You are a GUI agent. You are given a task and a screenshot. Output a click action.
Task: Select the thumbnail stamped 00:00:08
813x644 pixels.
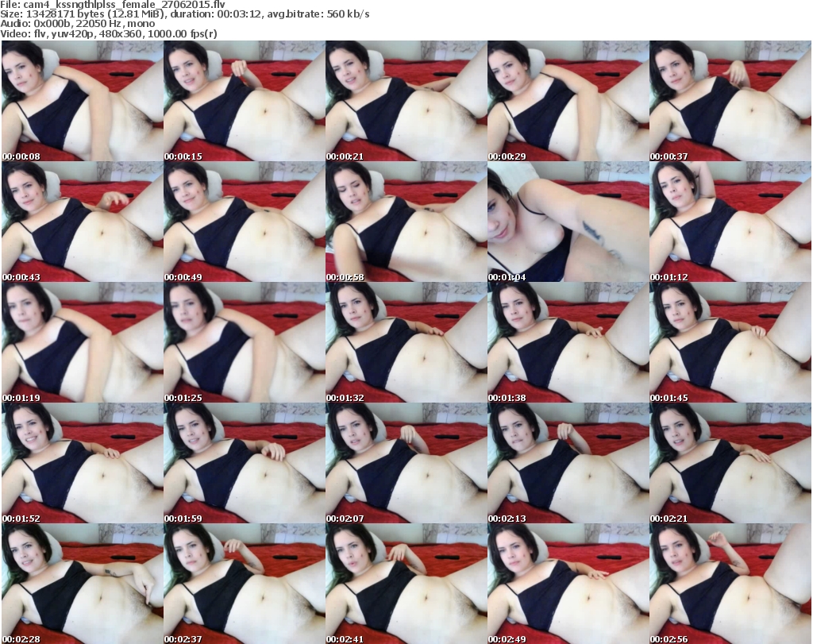(83, 101)
